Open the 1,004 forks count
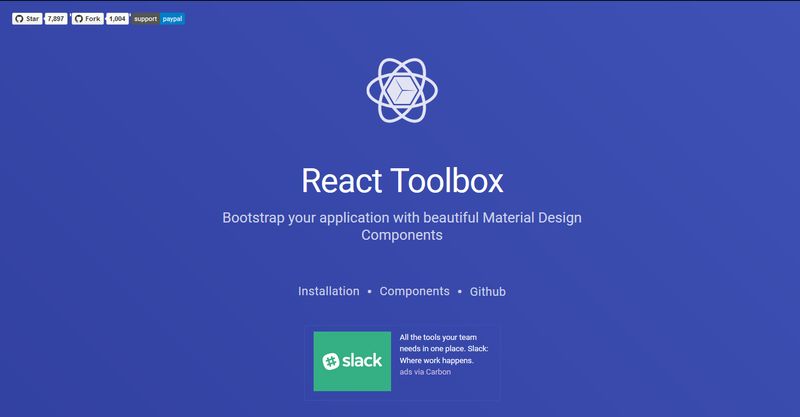This screenshot has width=800, height=417. [117, 19]
